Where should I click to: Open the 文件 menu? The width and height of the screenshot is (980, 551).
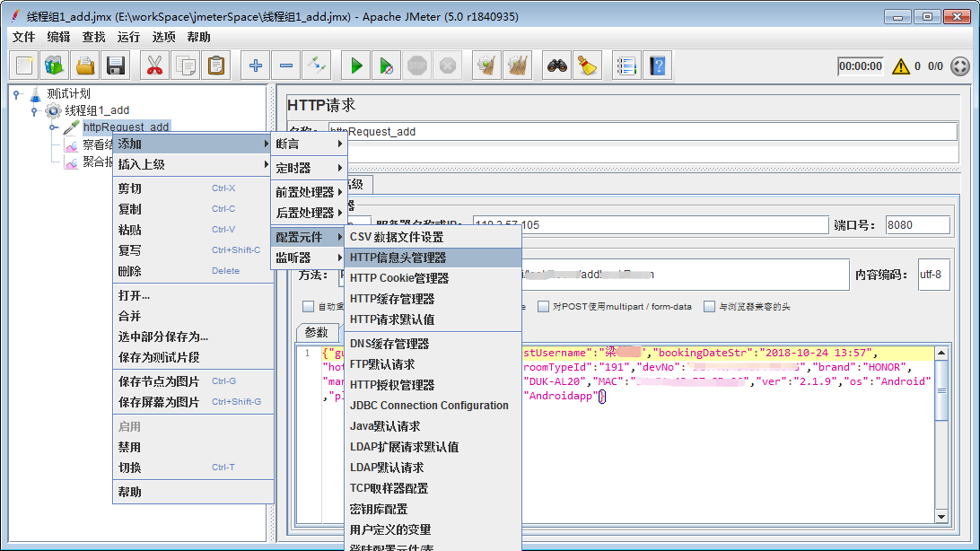[x=23, y=37]
